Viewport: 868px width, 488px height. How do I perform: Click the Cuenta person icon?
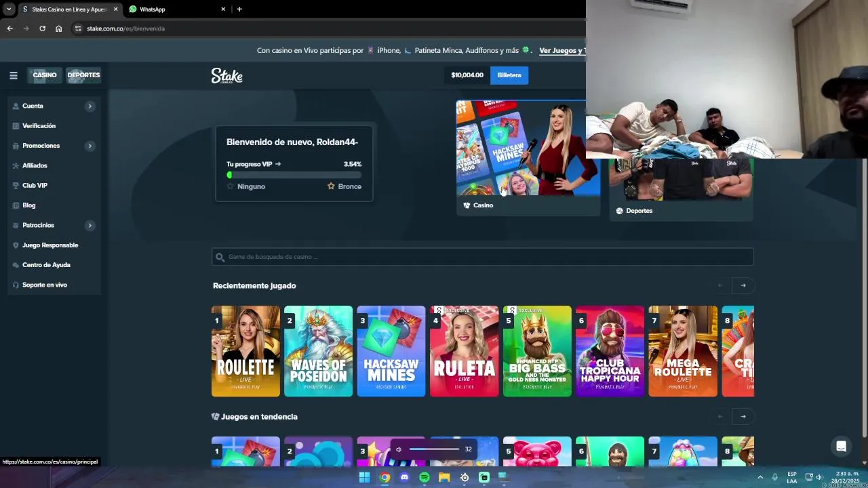coord(16,106)
